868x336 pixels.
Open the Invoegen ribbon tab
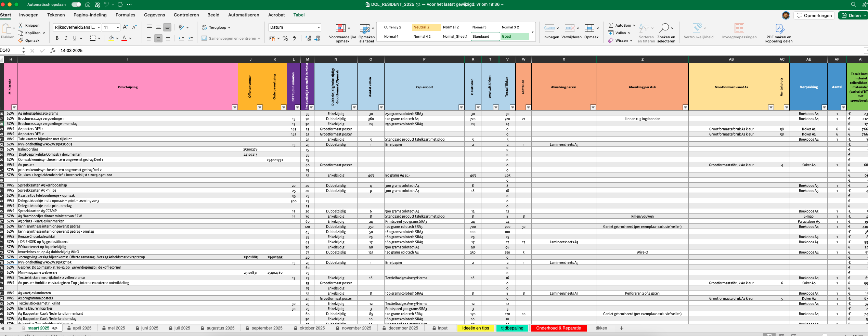click(x=29, y=15)
